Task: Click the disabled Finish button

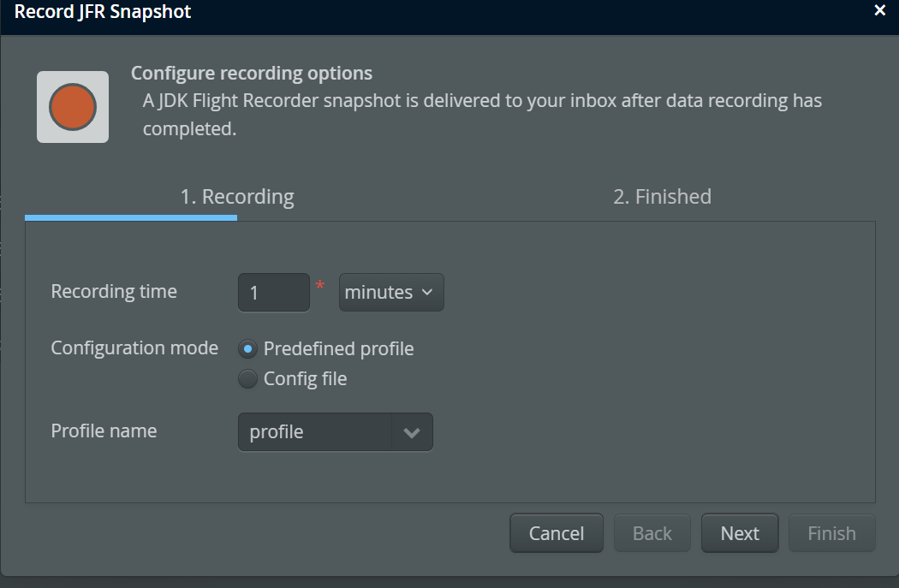Action: [x=832, y=533]
